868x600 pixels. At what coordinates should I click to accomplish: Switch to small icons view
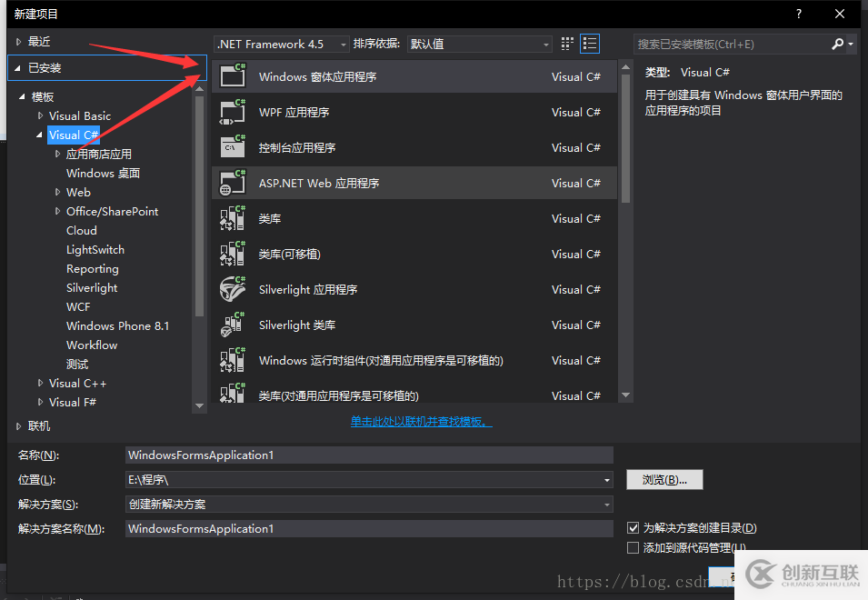click(x=567, y=44)
